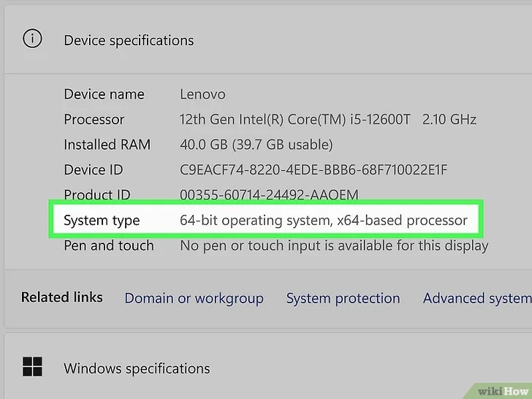Image resolution: width=532 pixels, height=399 pixels.
Task: Open the System protection link
Action: coord(343,298)
